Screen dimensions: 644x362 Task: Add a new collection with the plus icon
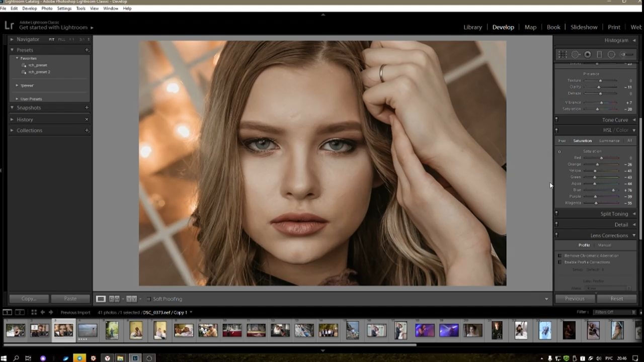pos(87,130)
